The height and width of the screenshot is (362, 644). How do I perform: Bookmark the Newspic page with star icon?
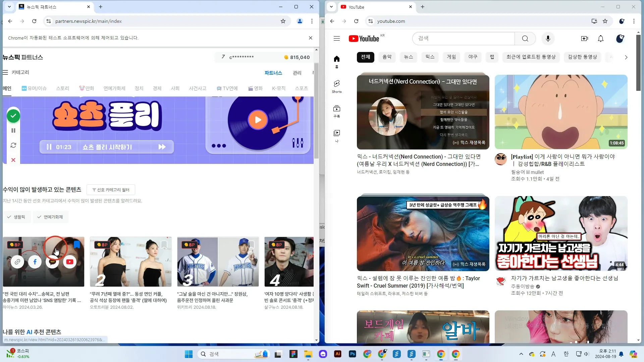(283, 21)
